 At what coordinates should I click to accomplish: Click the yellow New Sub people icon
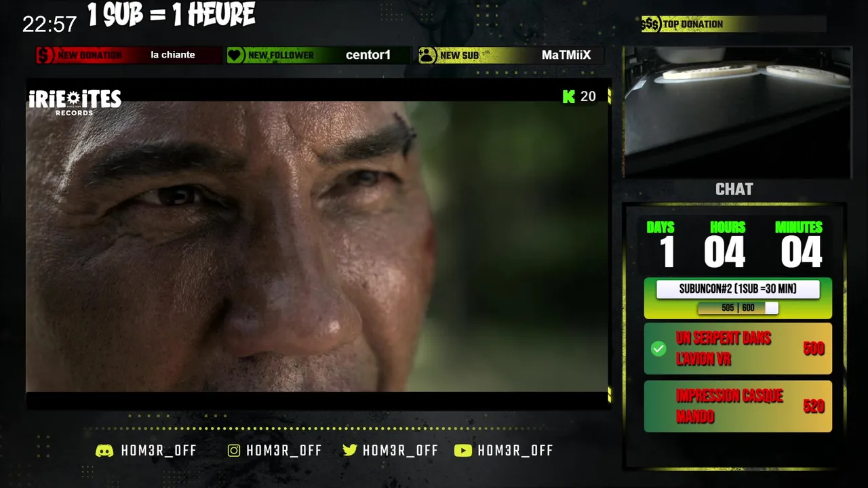pos(427,55)
